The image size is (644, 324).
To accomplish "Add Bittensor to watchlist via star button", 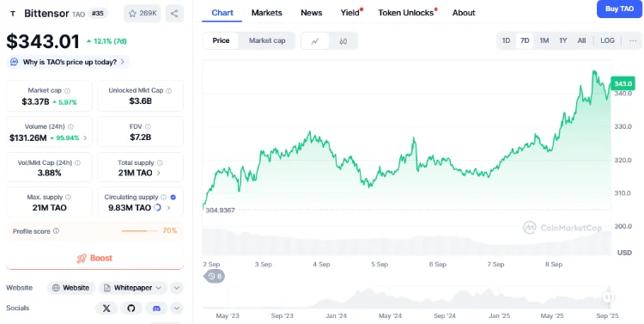I will [142, 14].
